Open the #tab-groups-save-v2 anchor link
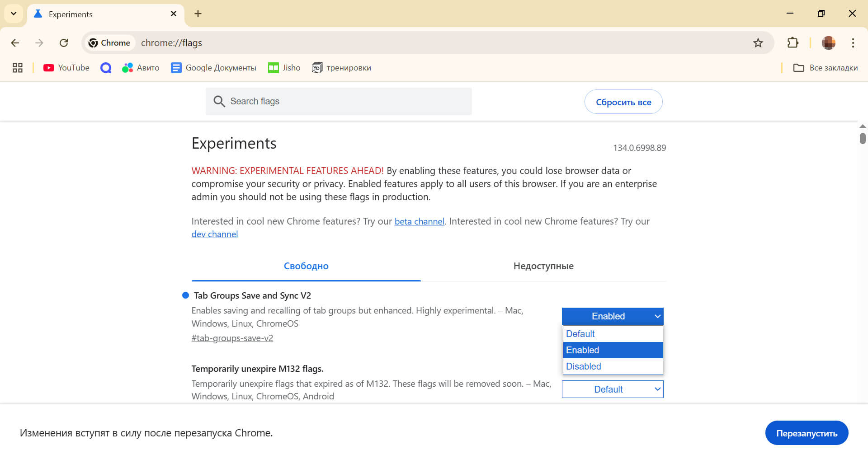The image size is (868, 459). click(x=232, y=338)
